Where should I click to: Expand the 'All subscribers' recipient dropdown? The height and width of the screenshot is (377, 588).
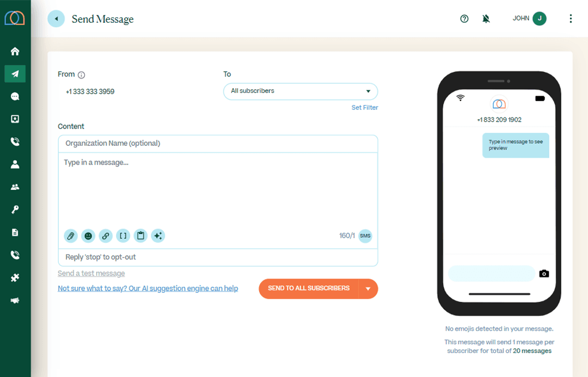[x=301, y=91]
